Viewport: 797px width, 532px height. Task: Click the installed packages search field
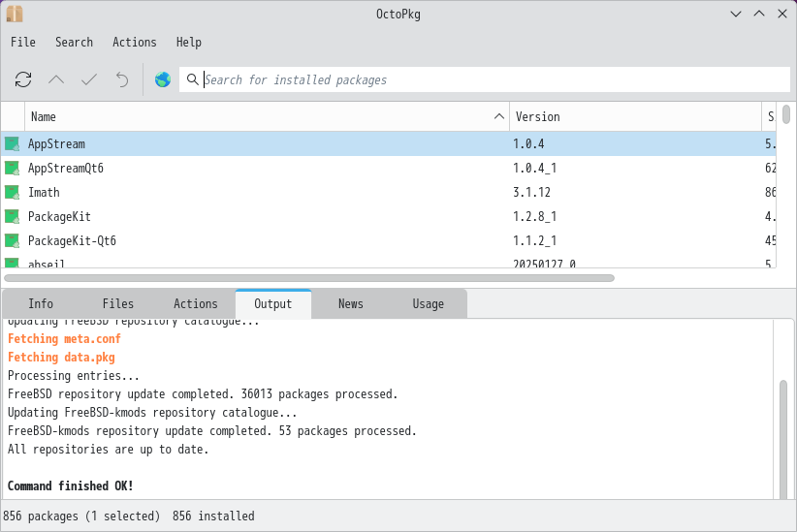pos(485,79)
